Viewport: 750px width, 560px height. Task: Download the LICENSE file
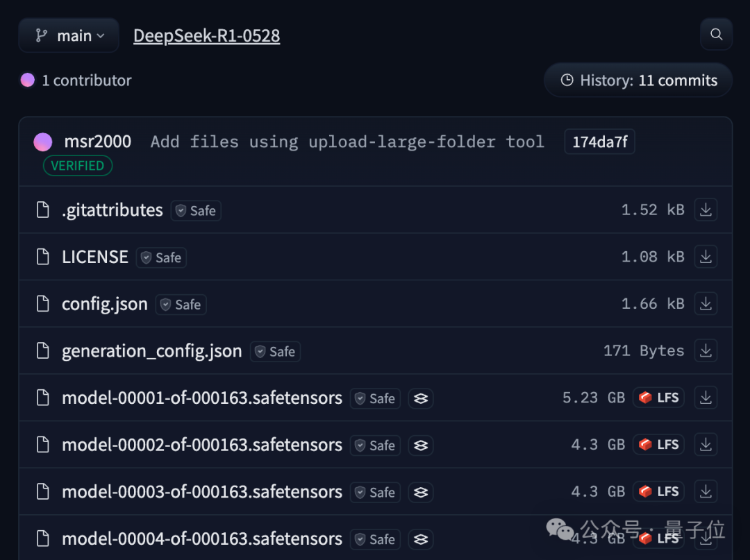(x=706, y=257)
